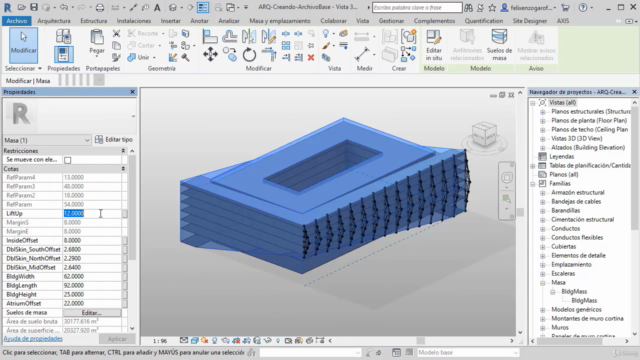
Task: Open the Modelo base dropdown in status bar
Action: pyautogui.click(x=467, y=352)
